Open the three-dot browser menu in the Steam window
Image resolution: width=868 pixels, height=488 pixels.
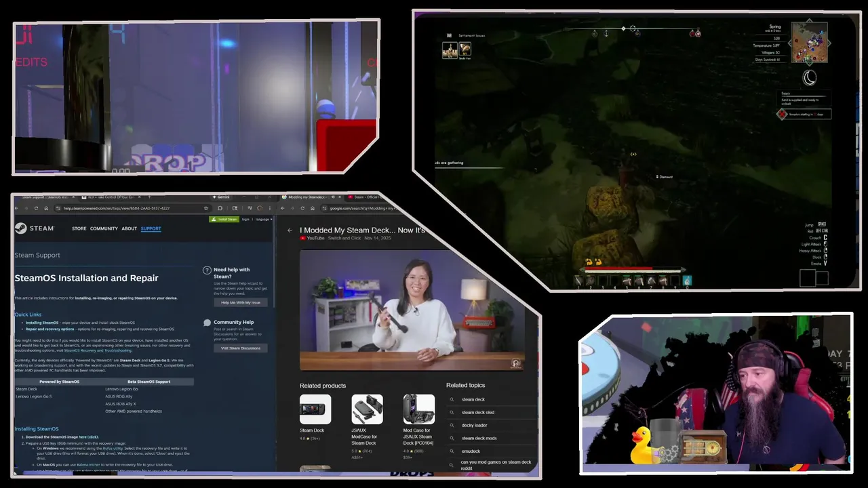pos(270,208)
